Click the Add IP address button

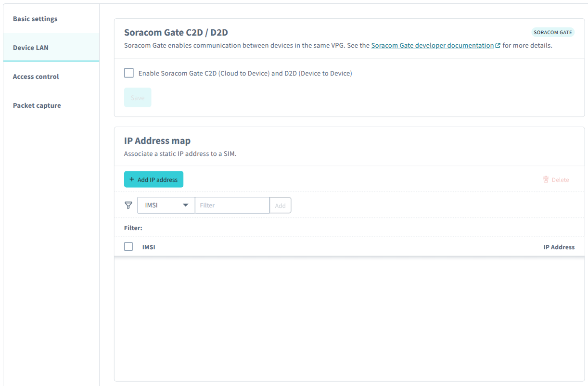pyautogui.click(x=153, y=179)
